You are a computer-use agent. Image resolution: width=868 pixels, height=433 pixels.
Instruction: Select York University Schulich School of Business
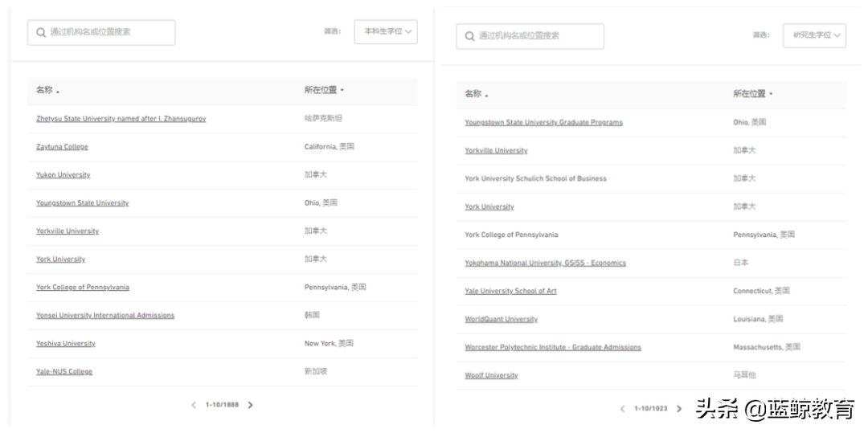(x=535, y=178)
